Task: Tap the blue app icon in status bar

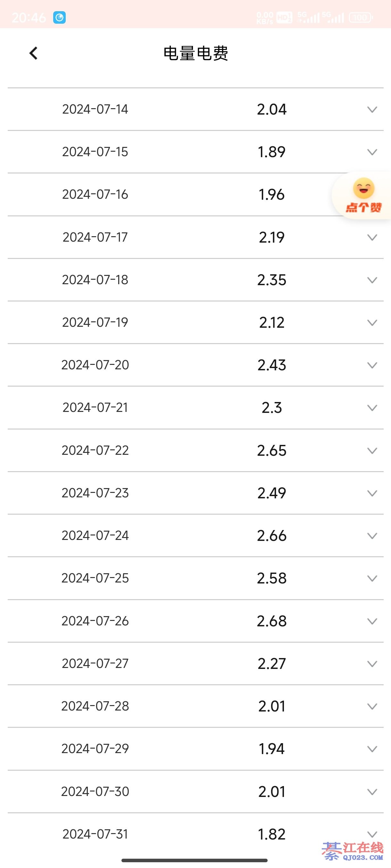Action: coord(59,18)
